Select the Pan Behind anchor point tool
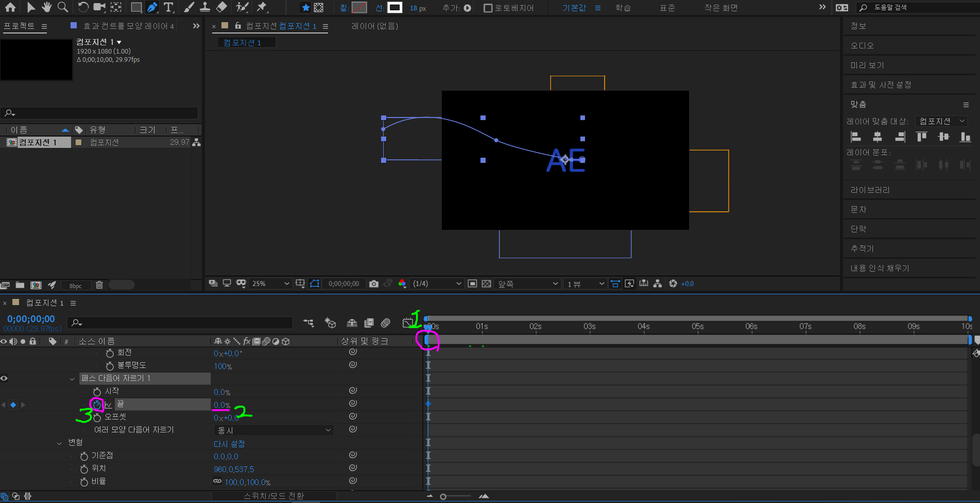This screenshot has width=980, height=503. tap(116, 7)
